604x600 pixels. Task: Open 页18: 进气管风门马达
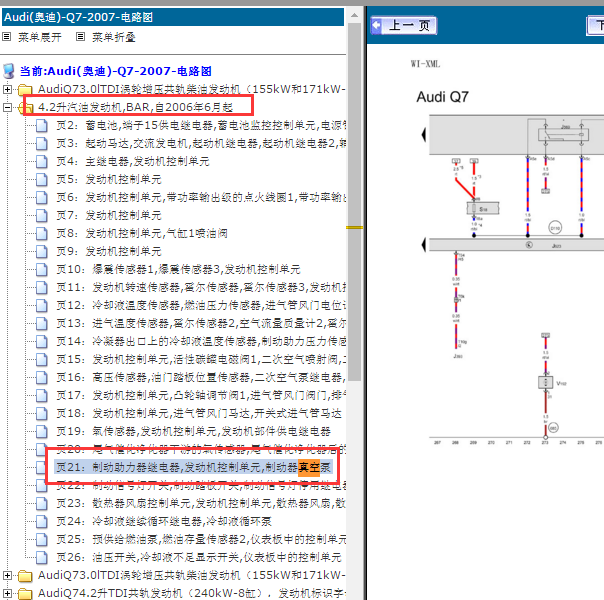coord(199,414)
